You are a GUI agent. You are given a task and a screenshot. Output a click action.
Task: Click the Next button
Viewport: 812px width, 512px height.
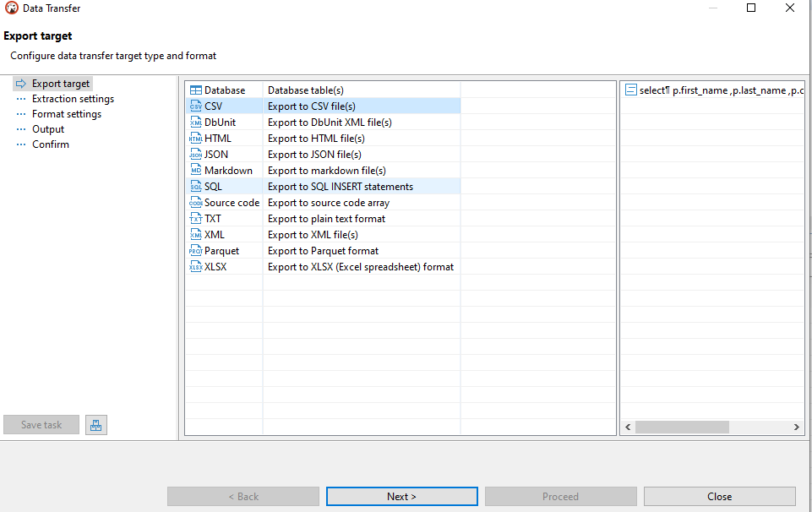pyautogui.click(x=401, y=496)
